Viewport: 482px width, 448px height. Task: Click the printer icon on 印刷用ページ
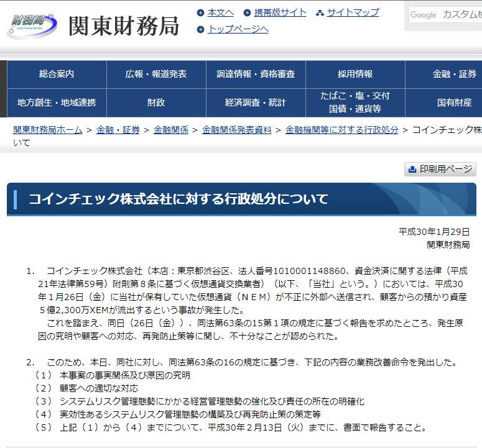pyautogui.click(x=412, y=169)
